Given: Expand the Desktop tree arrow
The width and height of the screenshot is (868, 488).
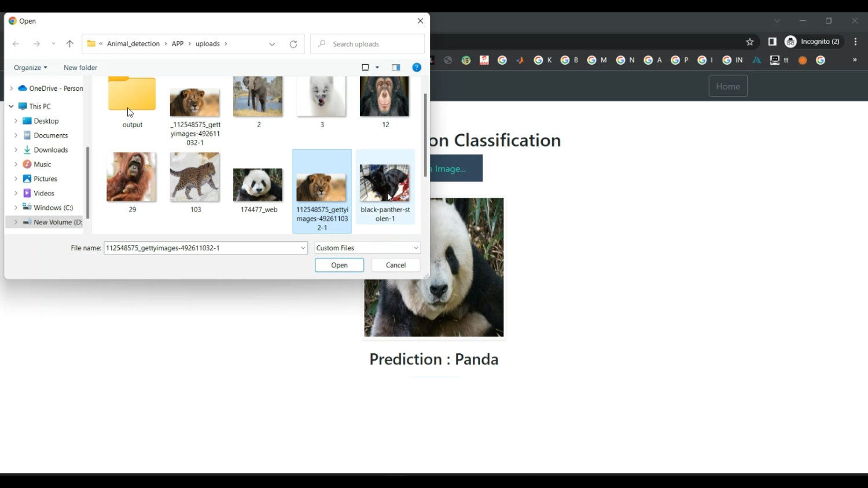Looking at the screenshot, I should tap(16, 121).
